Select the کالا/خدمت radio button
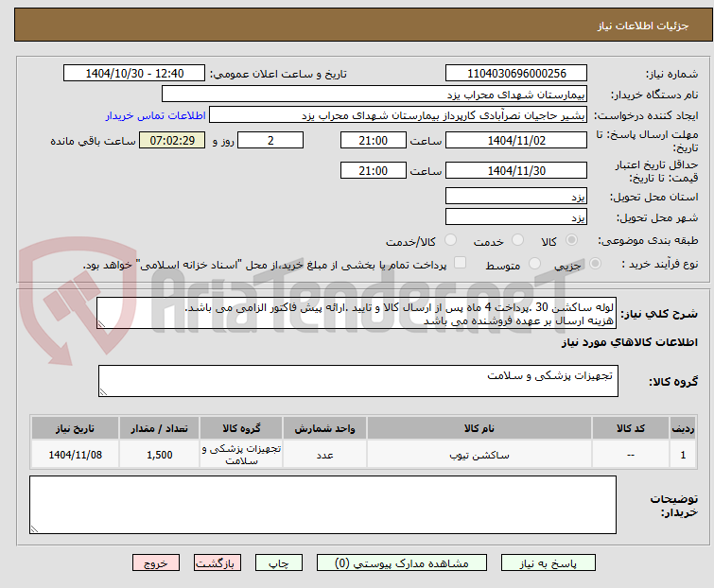 coord(450,240)
